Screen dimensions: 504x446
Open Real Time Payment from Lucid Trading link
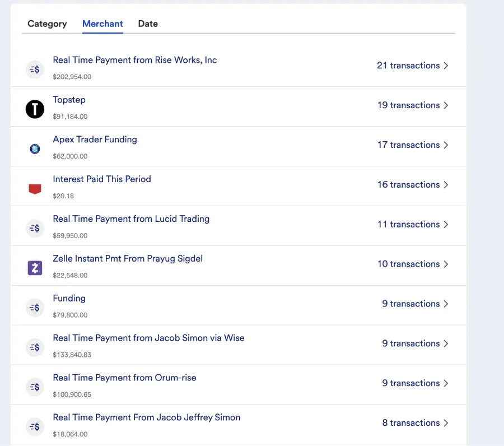(x=131, y=219)
